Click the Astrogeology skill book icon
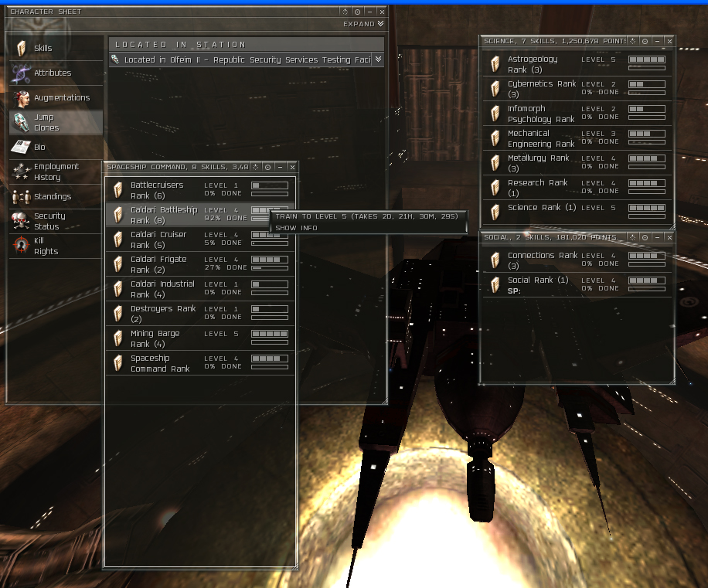Viewport: 708px width, 588px height. click(x=495, y=65)
